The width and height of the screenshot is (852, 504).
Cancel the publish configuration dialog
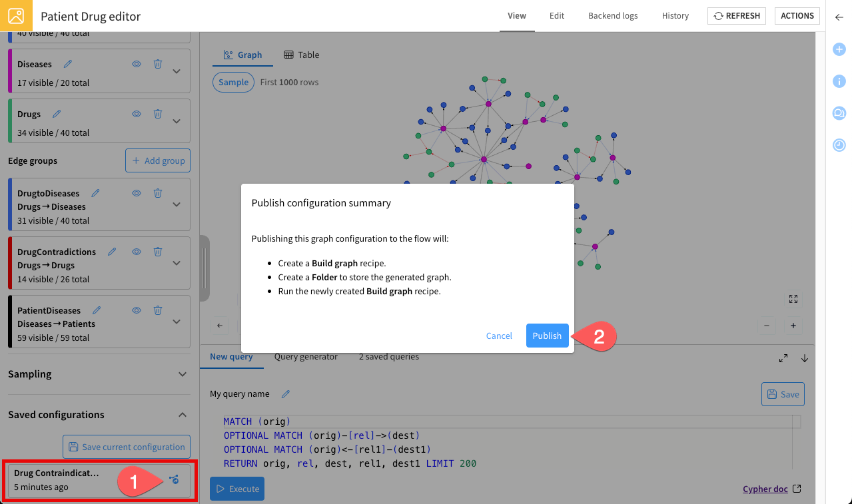499,336
